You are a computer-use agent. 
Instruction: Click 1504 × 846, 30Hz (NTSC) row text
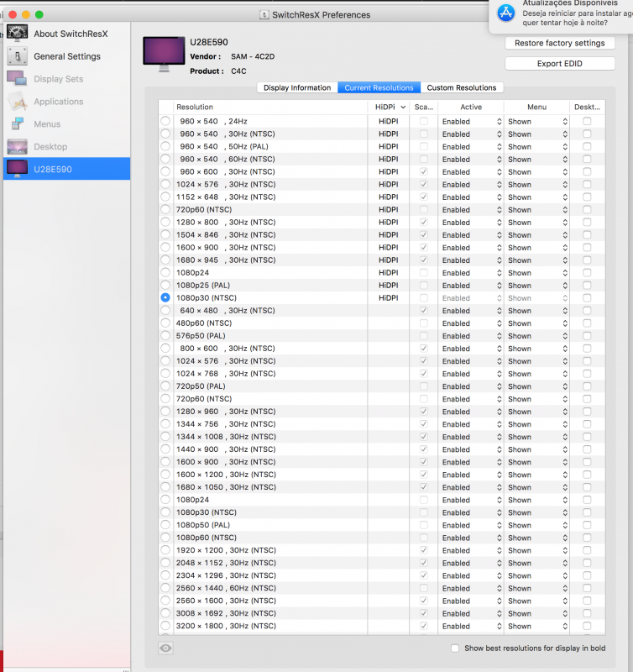pyautogui.click(x=226, y=235)
